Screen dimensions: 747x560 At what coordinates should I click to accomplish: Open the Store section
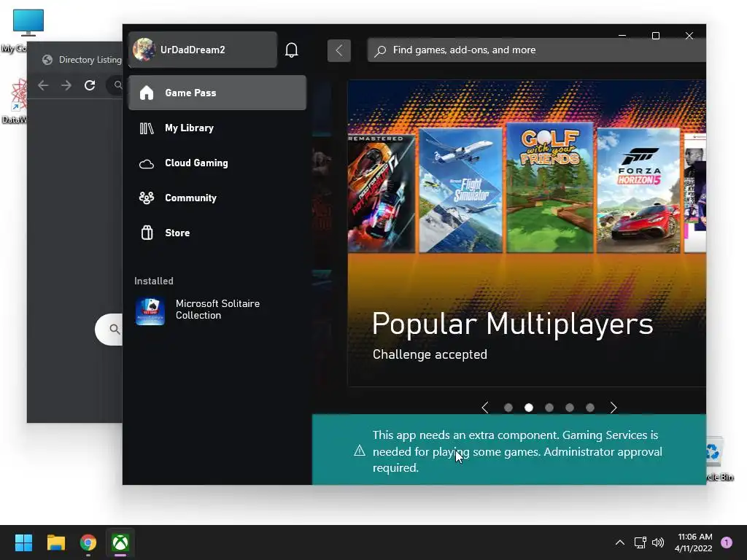217,233
